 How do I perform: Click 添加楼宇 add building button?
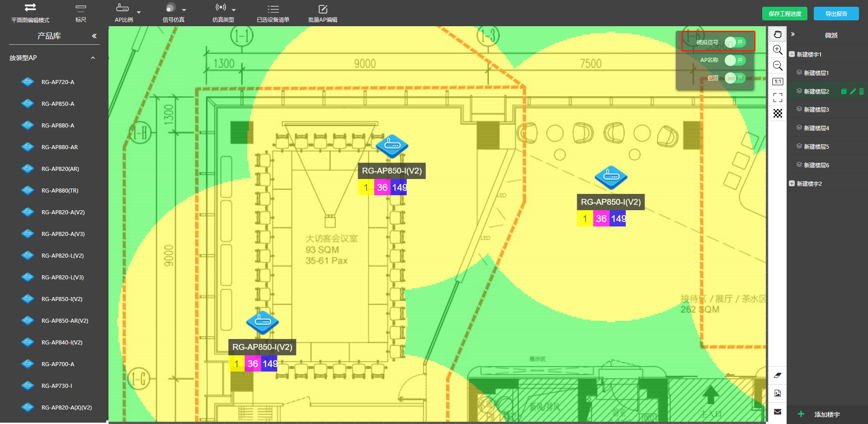[x=819, y=414]
